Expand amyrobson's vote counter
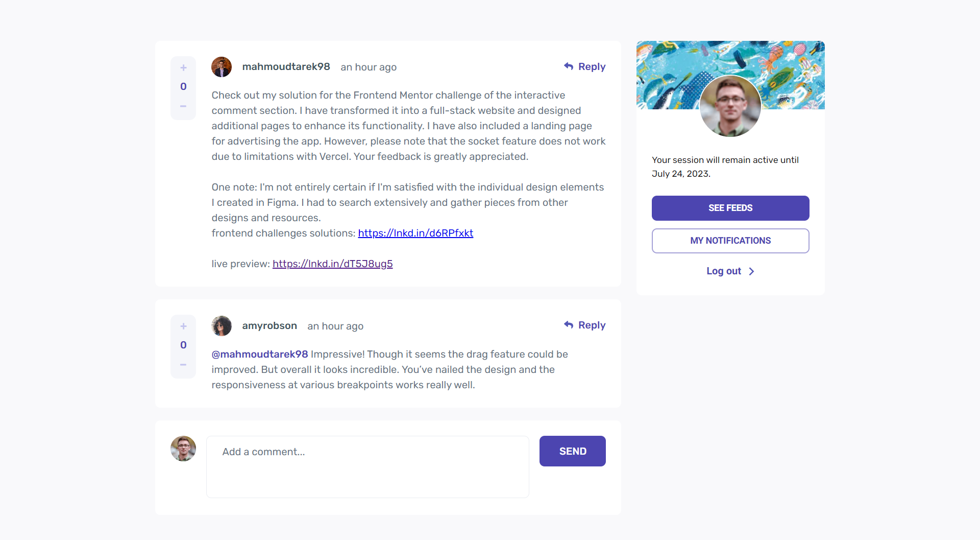The image size is (980, 540). click(x=183, y=345)
